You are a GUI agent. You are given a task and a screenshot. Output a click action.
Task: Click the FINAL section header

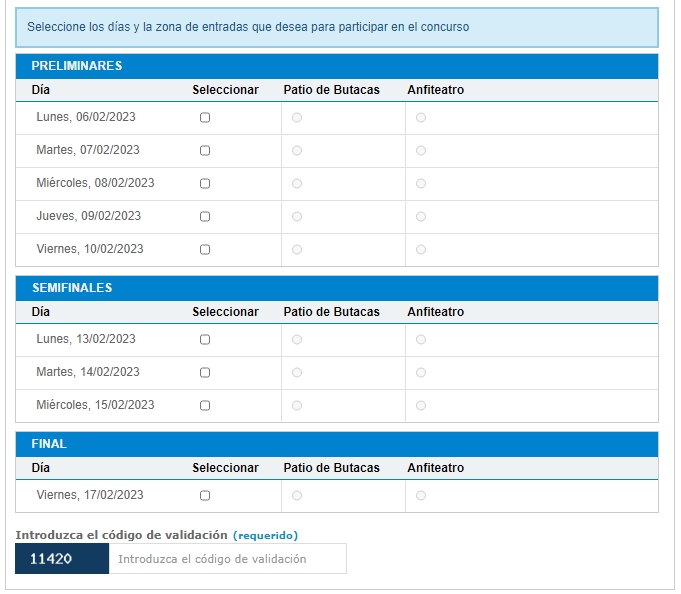[337, 444]
